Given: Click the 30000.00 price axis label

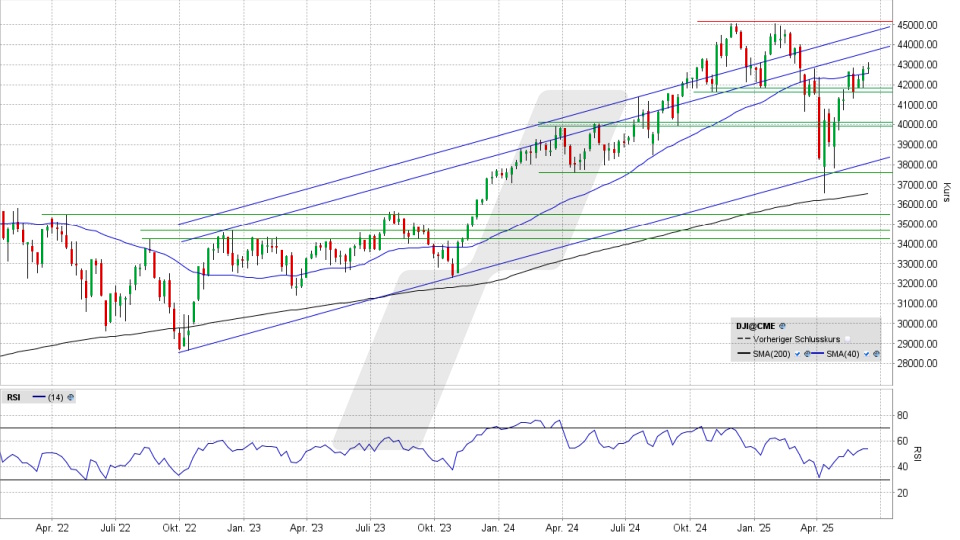Looking at the screenshot, I should tap(917, 323).
